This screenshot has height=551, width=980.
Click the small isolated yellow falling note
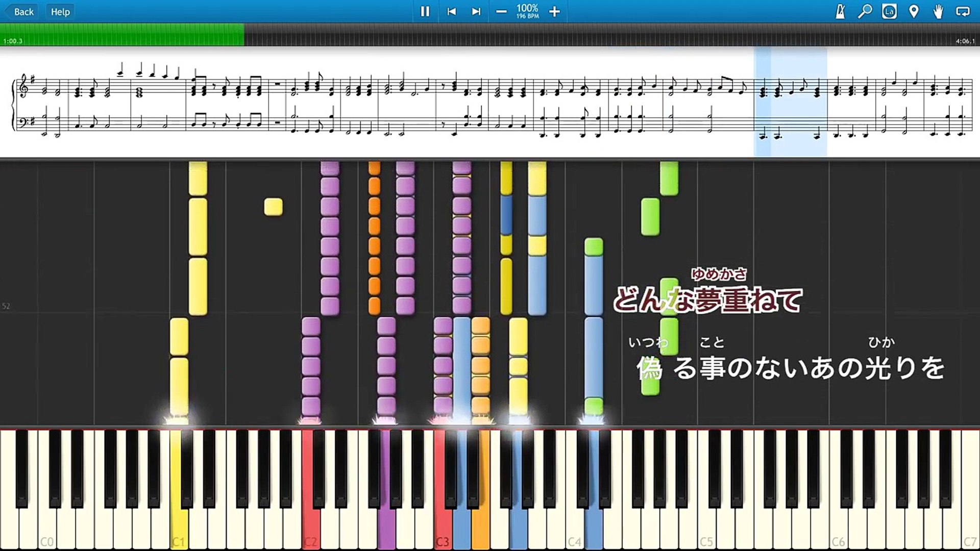click(274, 207)
